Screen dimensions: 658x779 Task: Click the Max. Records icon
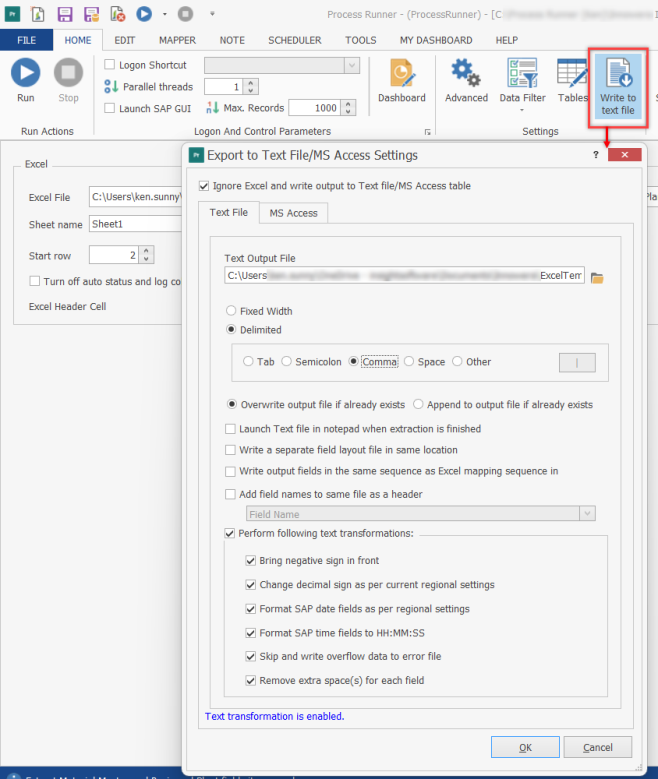(213, 107)
